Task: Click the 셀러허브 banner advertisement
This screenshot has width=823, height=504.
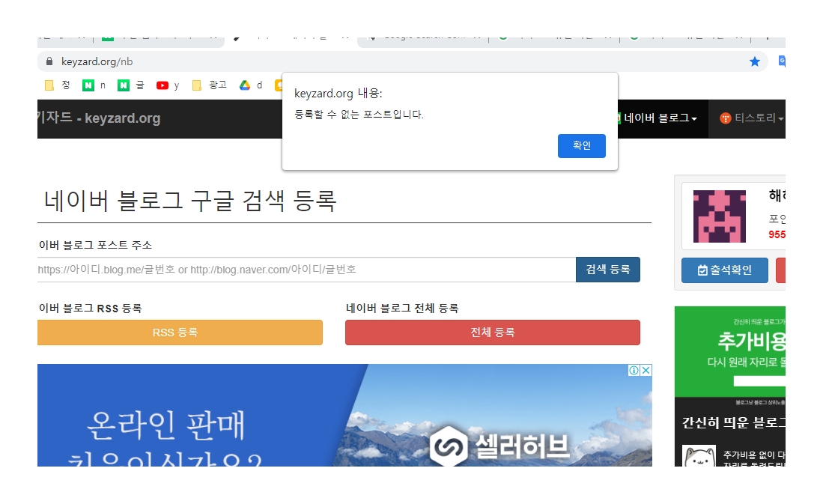Action: (x=344, y=416)
